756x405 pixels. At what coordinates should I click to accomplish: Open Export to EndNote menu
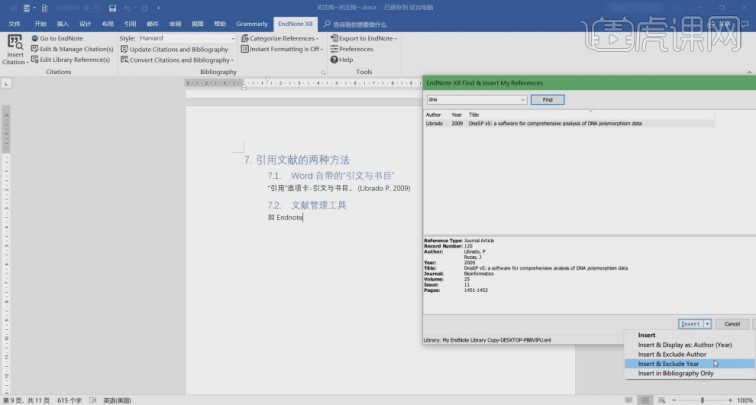click(366, 38)
